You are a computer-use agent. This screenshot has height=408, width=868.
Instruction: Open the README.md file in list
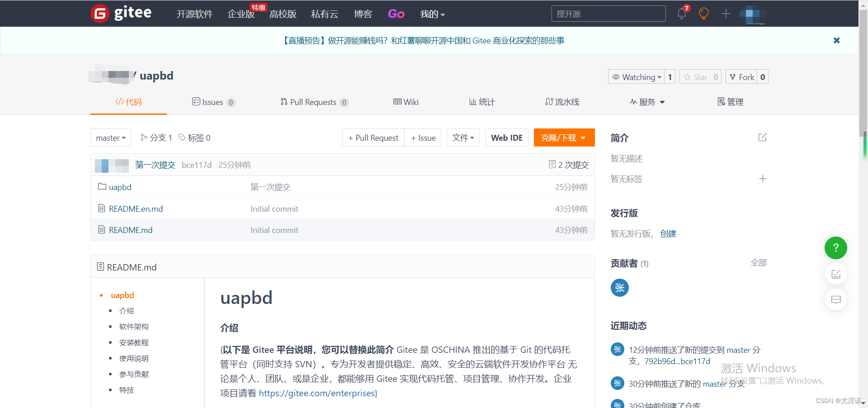pos(131,230)
